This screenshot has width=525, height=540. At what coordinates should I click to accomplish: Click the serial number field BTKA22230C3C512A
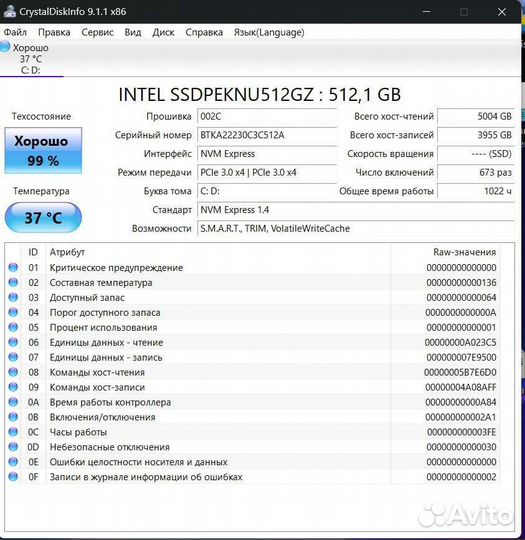[267, 135]
